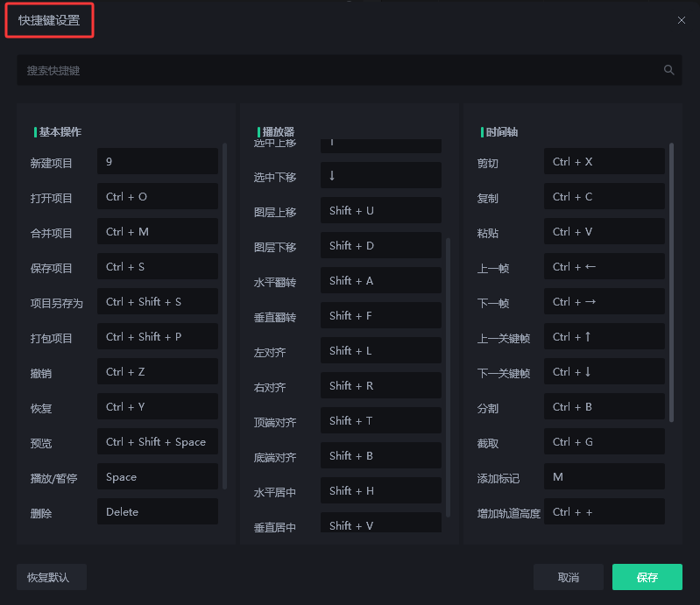Click the 保存项目 Ctrl + S shortcut box
The height and width of the screenshot is (605, 700).
tap(157, 267)
